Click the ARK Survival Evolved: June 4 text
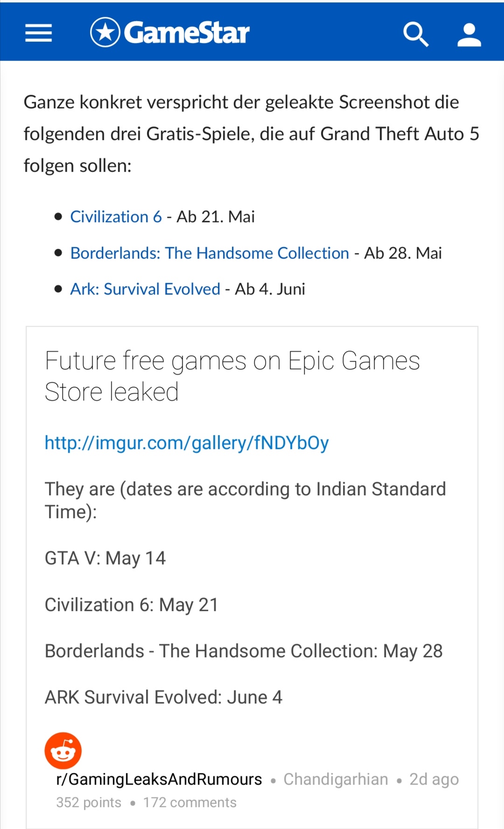The image size is (504, 829). click(x=163, y=697)
